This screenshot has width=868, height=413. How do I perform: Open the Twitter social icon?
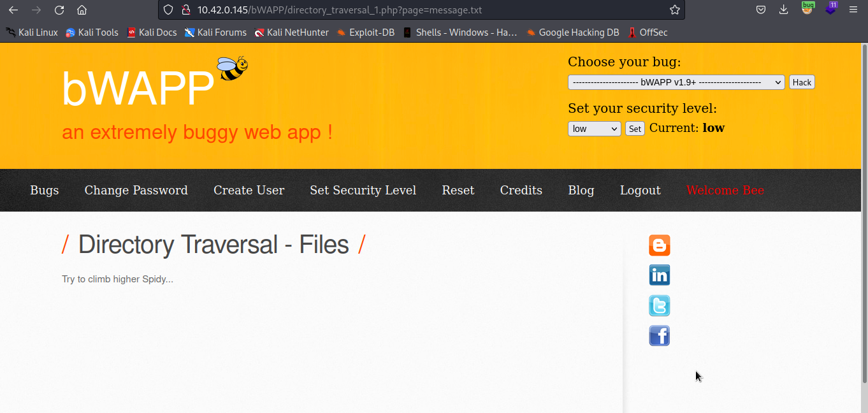[660, 306]
